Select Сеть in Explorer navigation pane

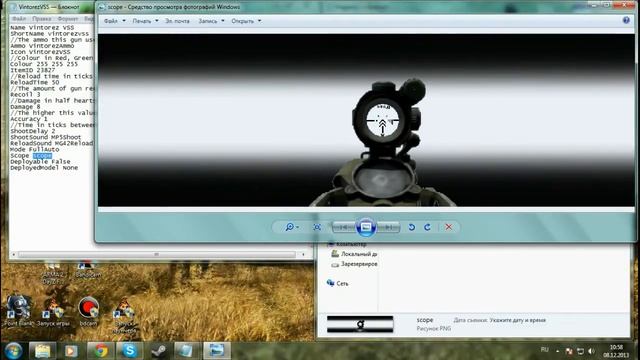(338, 283)
